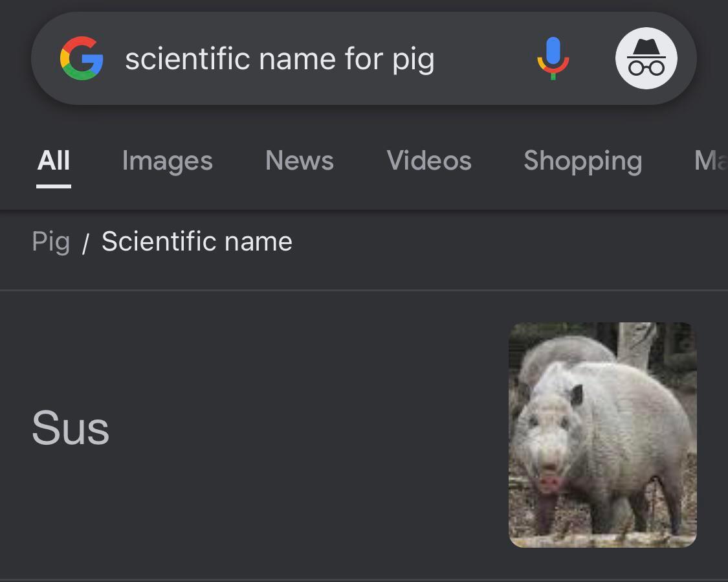Open the incognito profile icon
Viewport: 728px width, 582px height.
coord(646,58)
